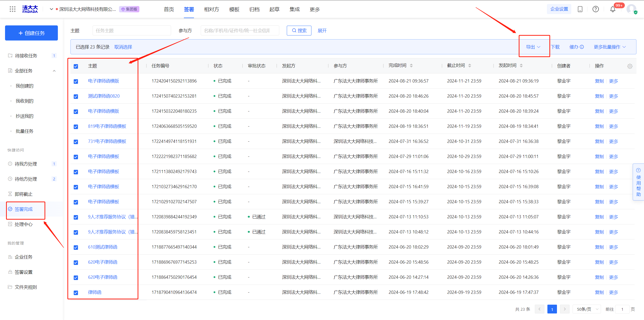Open the 更多 top navigation menu
This screenshot has width=644, height=320.
[315, 9]
